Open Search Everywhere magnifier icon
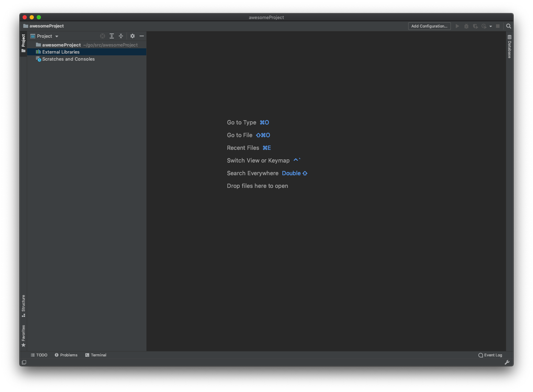Screen dimensions: 533x392 pyautogui.click(x=509, y=26)
